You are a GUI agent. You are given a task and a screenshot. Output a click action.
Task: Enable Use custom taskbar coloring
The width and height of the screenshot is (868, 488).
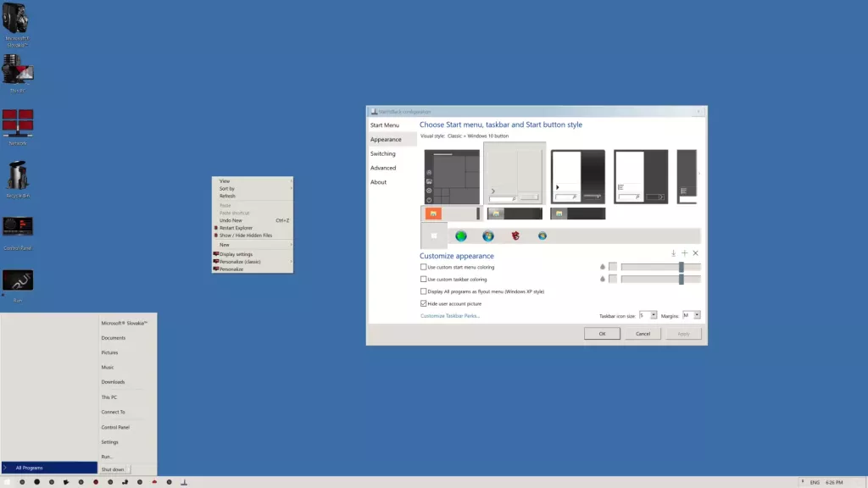pyautogui.click(x=424, y=278)
